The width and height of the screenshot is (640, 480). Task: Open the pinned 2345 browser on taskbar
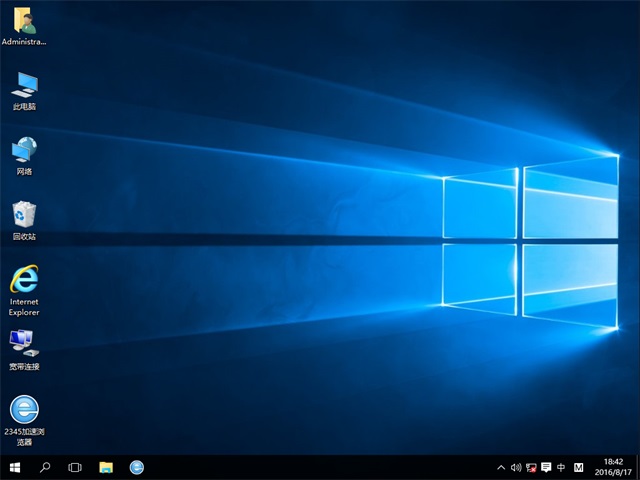(x=137, y=467)
